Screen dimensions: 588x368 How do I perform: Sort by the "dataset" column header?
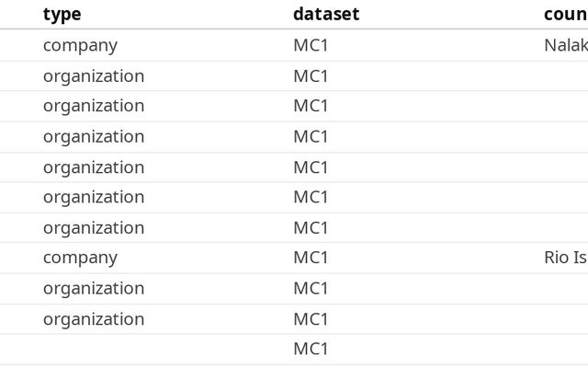click(x=326, y=14)
